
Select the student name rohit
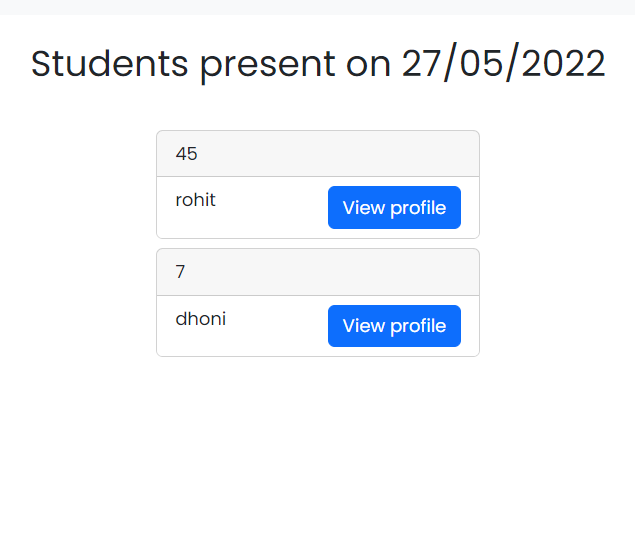[x=195, y=200]
